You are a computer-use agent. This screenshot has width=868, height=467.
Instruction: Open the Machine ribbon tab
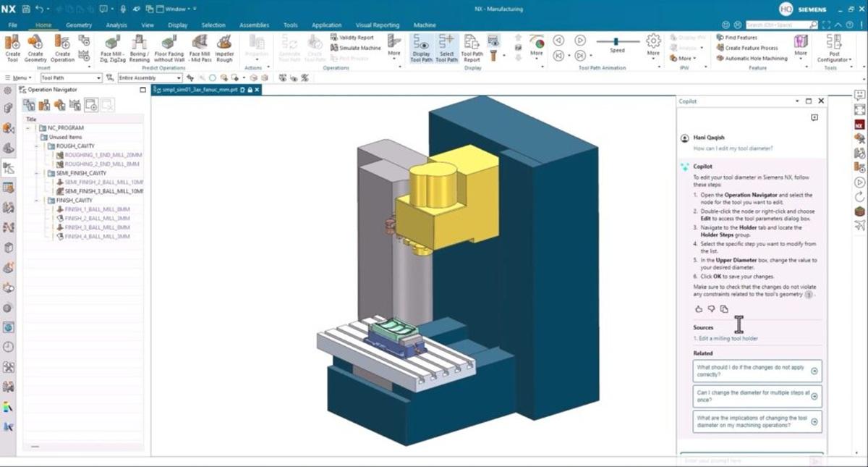pos(425,25)
